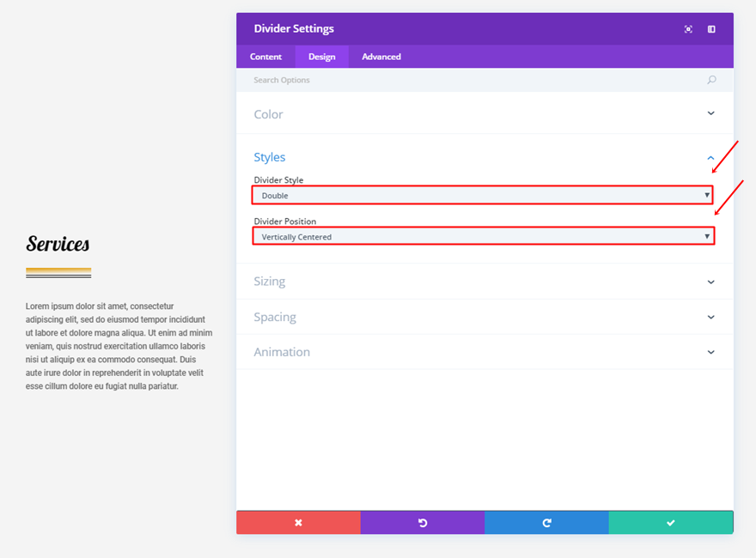Expand the Spacing section
The image size is (756, 558).
click(710, 317)
